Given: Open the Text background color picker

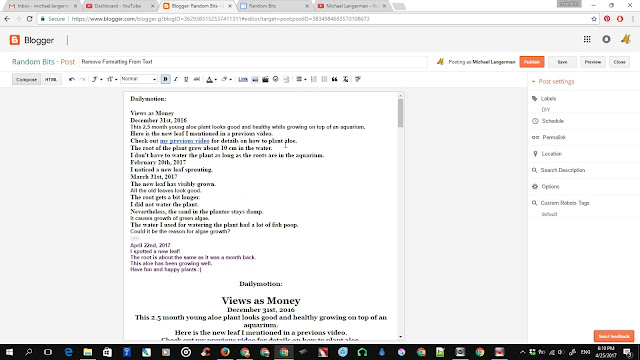Looking at the screenshot, I should pyautogui.click(x=226, y=79).
